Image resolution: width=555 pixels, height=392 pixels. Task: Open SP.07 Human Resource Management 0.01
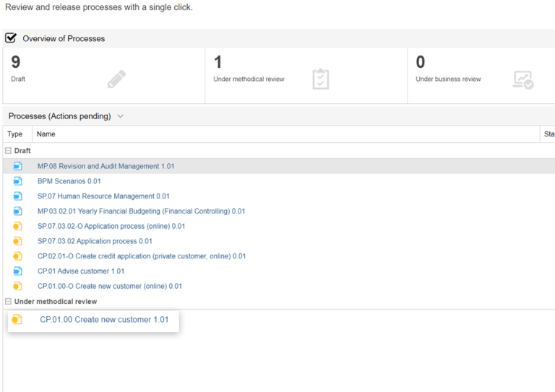[103, 196]
